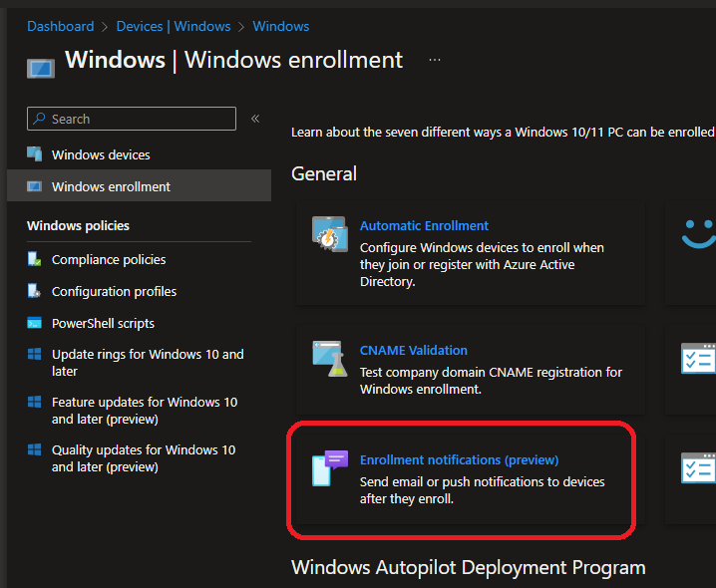Click the smiley face card icon
Viewport: 716px width, 588px height.
(x=699, y=234)
